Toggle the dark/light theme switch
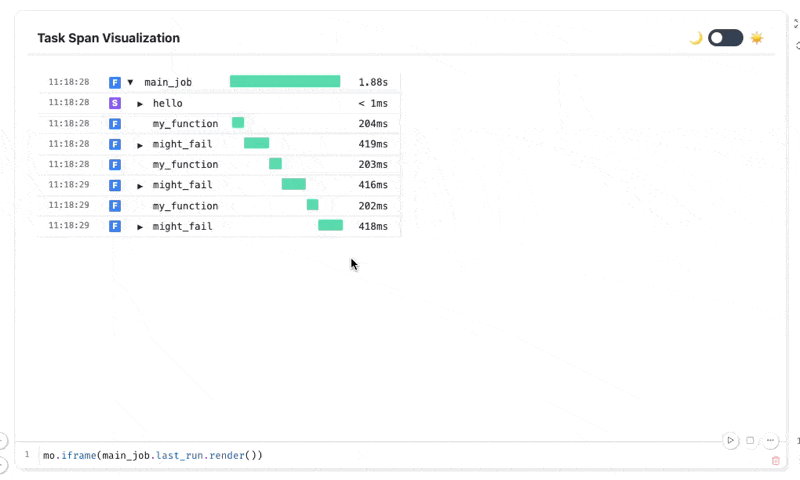 [x=725, y=38]
